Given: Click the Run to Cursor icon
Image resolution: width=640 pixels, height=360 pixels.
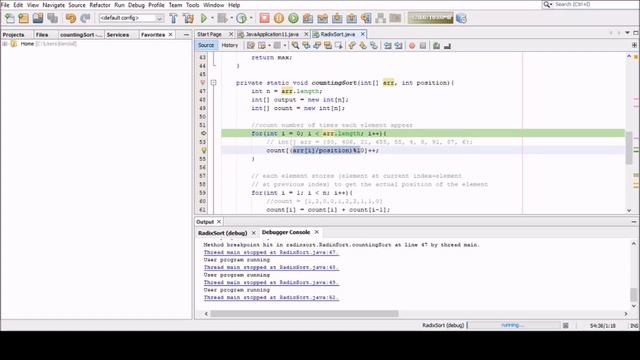Looking at the screenshot, I should (366, 18).
